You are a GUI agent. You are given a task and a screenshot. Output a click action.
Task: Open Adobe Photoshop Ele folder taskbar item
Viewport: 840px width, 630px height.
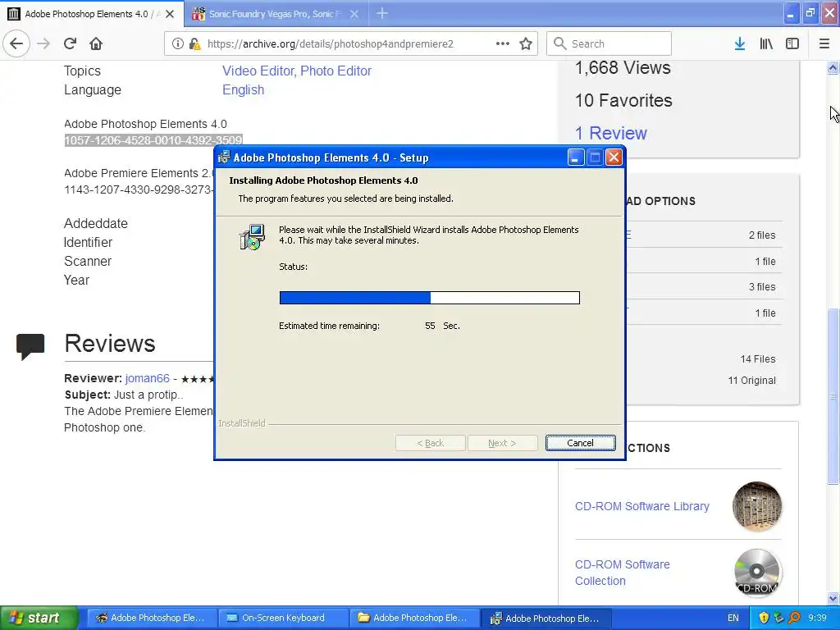(x=414, y=619)
